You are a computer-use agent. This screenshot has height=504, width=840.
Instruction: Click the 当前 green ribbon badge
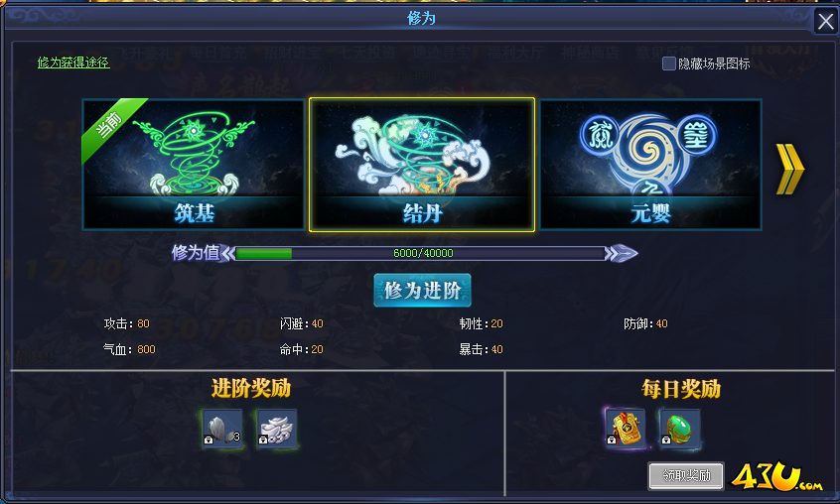[x=110, y=127]
